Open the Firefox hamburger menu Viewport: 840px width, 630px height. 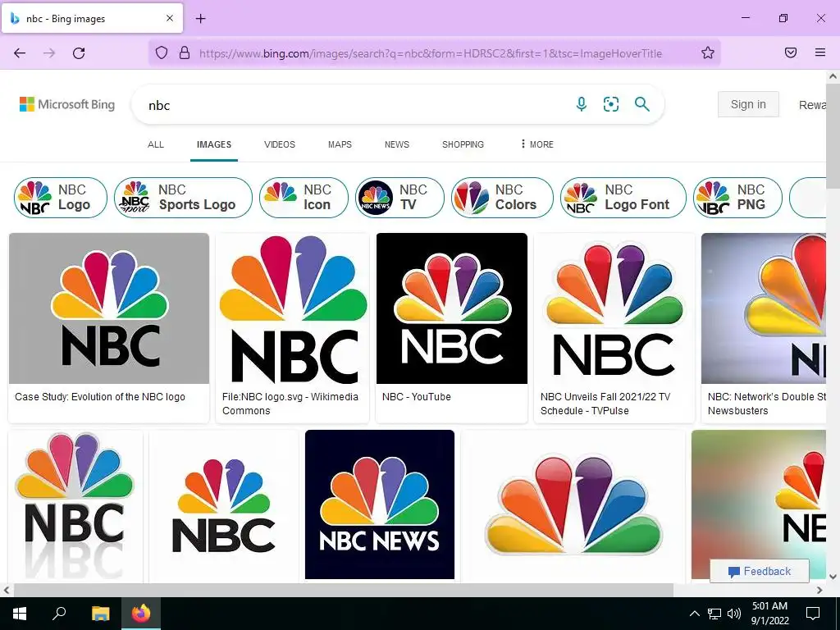click(x=820, y=52)
